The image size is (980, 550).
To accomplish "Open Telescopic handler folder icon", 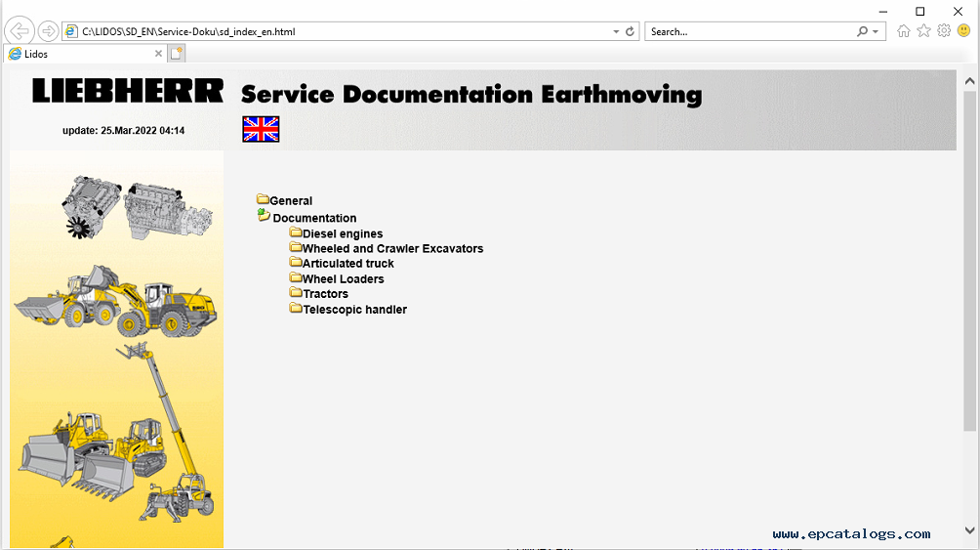I will (x=296, y=308).
